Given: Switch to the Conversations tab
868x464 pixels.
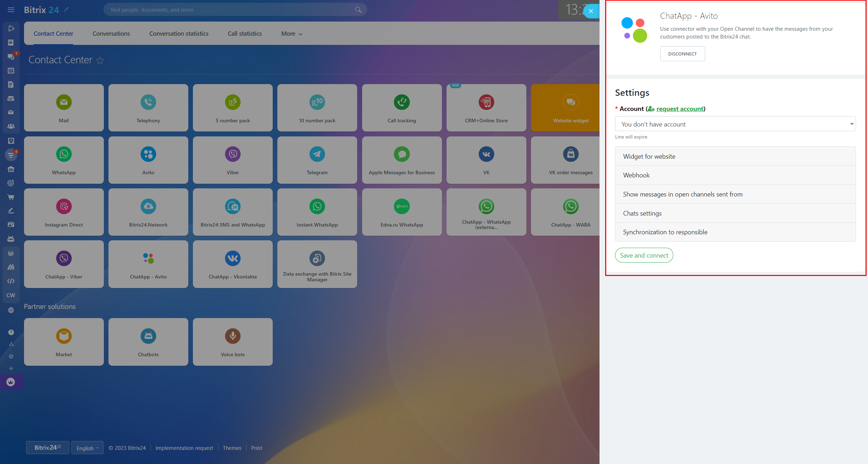Looking at the screenshot, I should 111,34.
